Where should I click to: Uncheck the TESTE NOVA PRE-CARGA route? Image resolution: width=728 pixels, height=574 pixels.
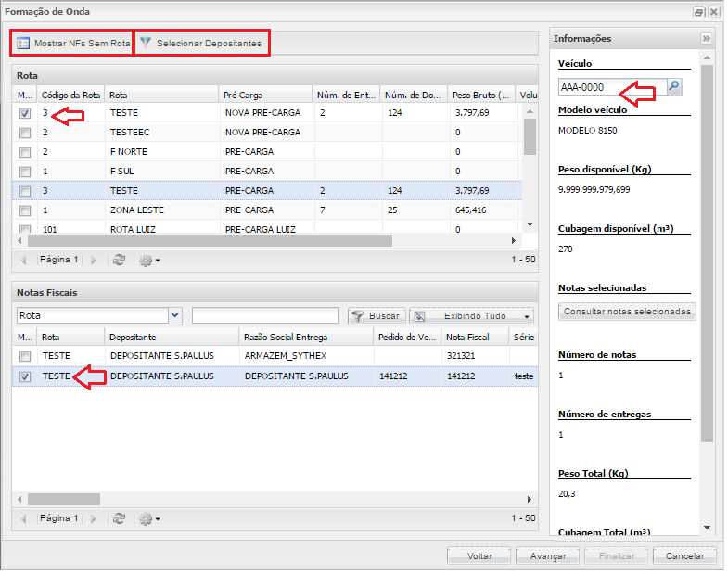(x=25, y=113)
